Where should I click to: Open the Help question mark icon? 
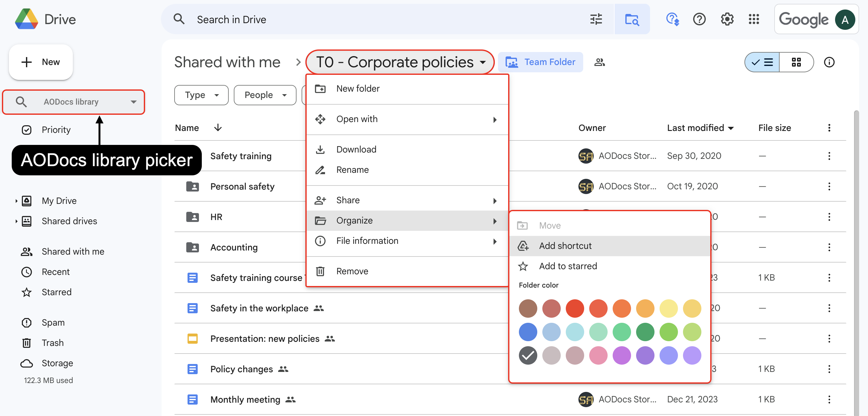click(x=699, y=19)
